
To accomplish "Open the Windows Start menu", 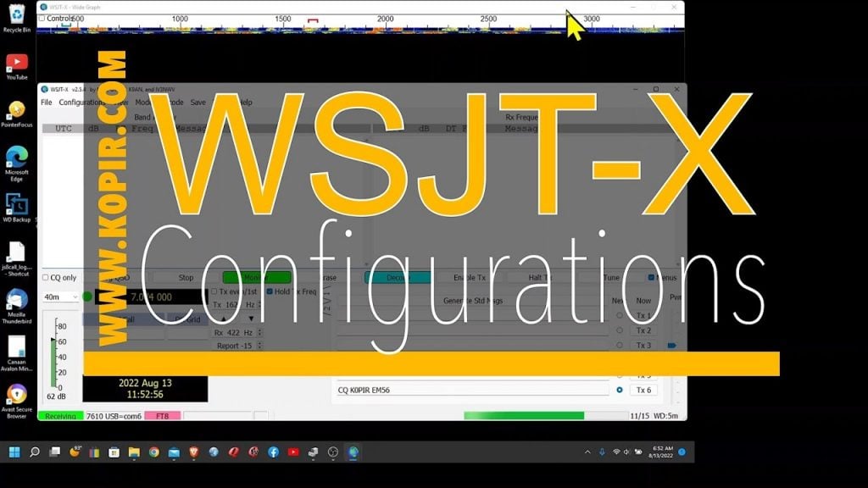I will click(x=14, y=452).
